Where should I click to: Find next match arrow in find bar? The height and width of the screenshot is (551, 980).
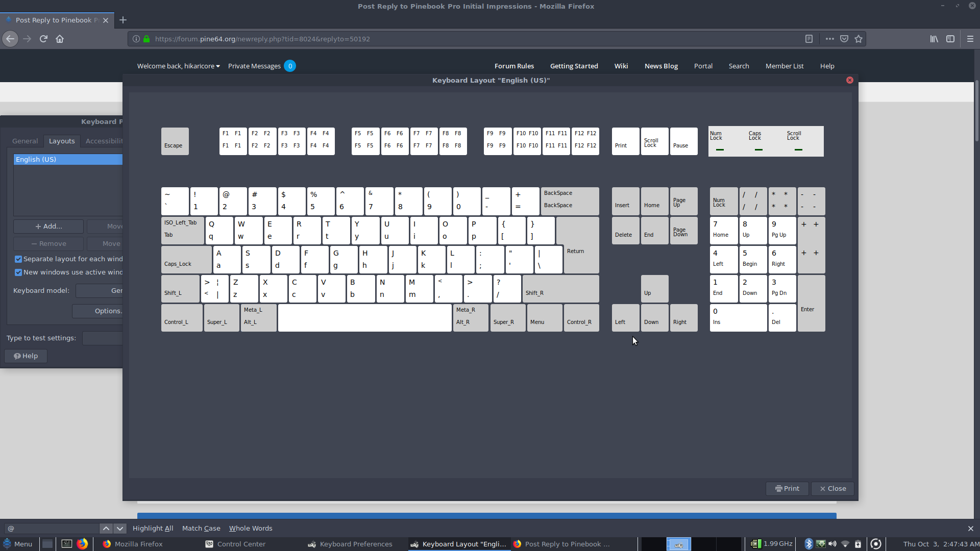(x=120, y=529)
